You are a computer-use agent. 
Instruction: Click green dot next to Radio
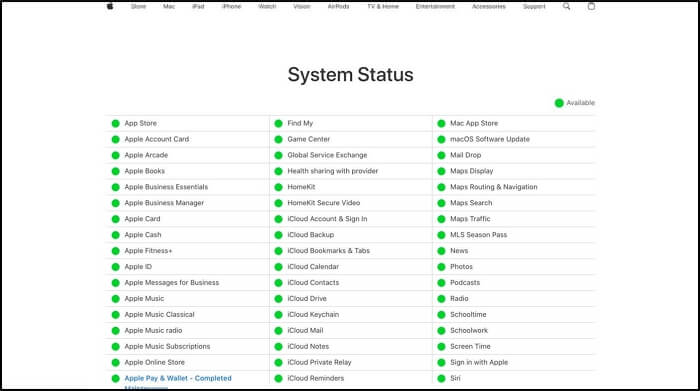442,299
